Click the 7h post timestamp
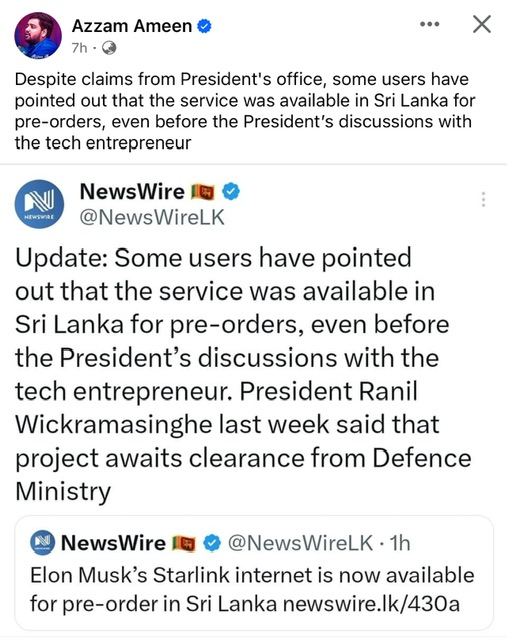 79,48
